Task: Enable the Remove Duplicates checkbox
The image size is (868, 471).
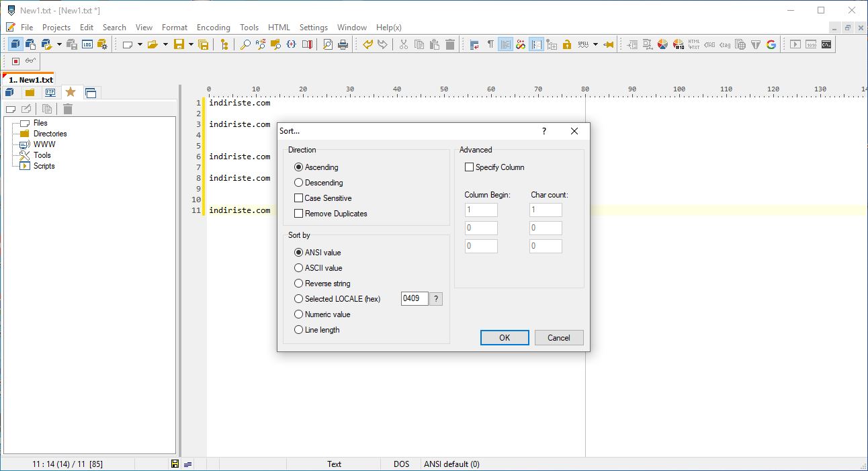Action: (299, 214)
